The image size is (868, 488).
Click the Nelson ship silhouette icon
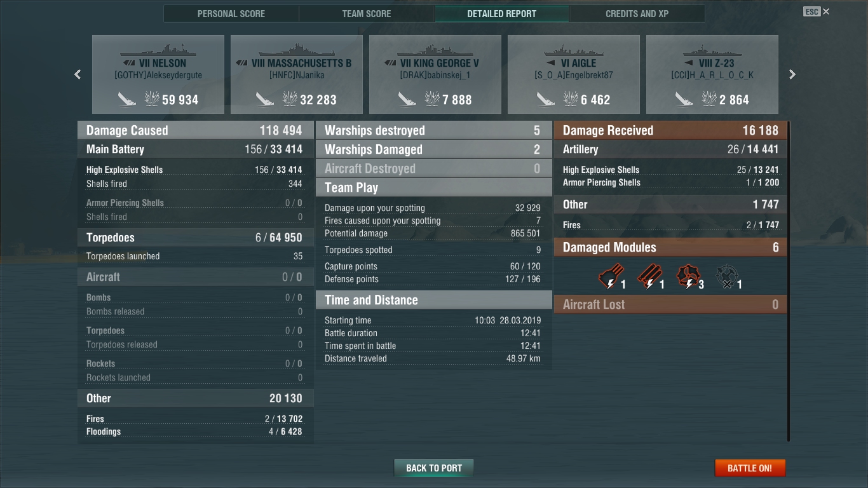[x=158, y=50]
